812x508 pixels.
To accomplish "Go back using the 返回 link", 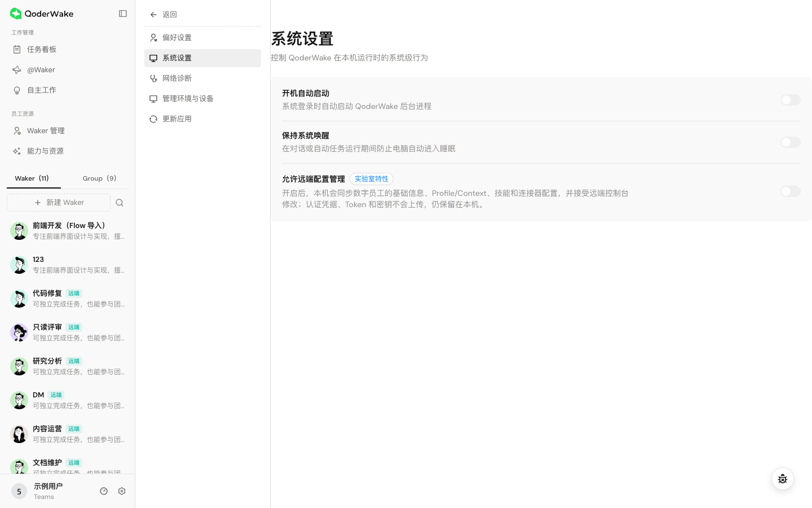I will click(x=170, y=15).
